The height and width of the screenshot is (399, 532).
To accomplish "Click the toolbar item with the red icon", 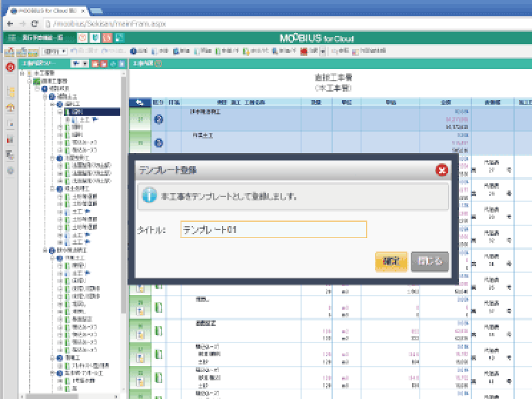I will click(x=309, y=51).
